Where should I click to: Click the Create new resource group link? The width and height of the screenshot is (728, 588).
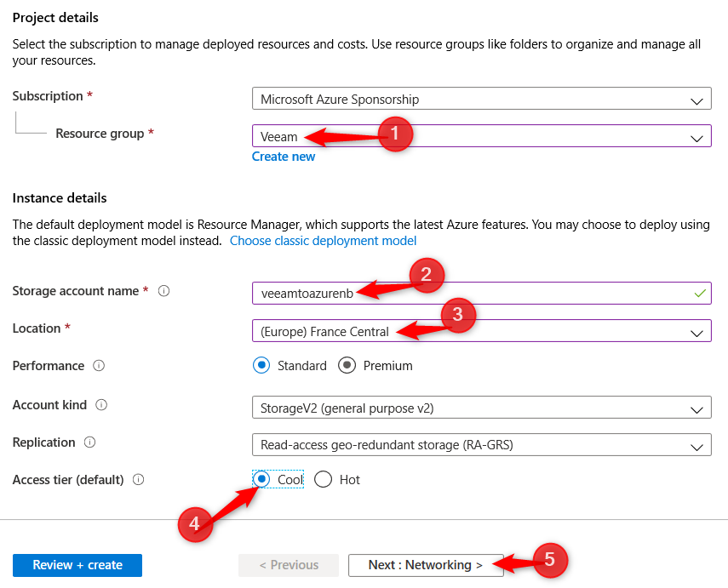(x=284, y=157)
